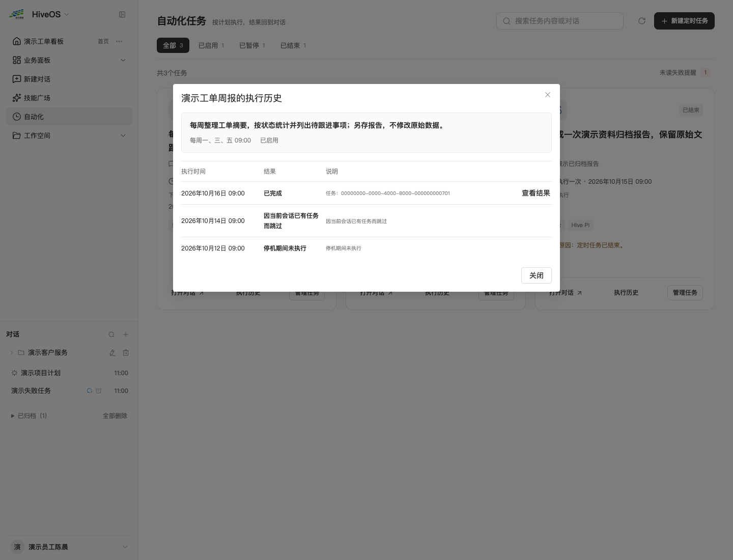Click the 业务面板 grid icon
The height and width of the screenshot is (560, 733).
click(17, 60)
